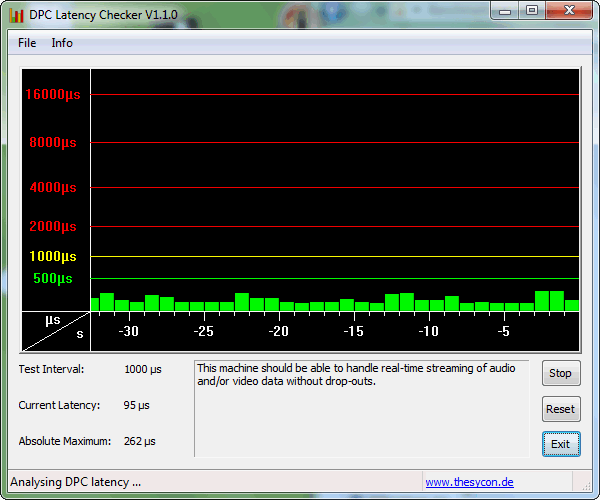Viewport: 600px width, 500px height.
Task: Open the Info menu
Action: [x=62, y=43]
